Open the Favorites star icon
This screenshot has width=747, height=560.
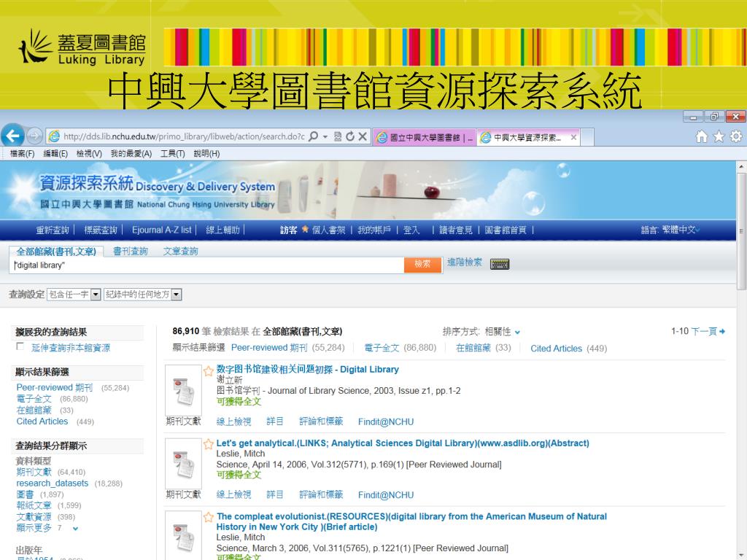(x=719, y=136)
